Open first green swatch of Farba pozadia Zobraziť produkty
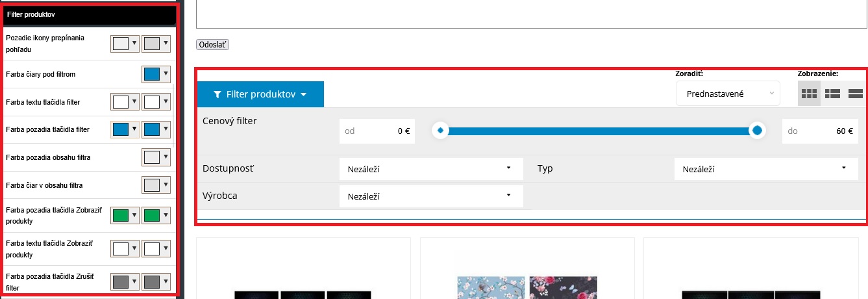868x299 pixels. [x=125, y=215]
